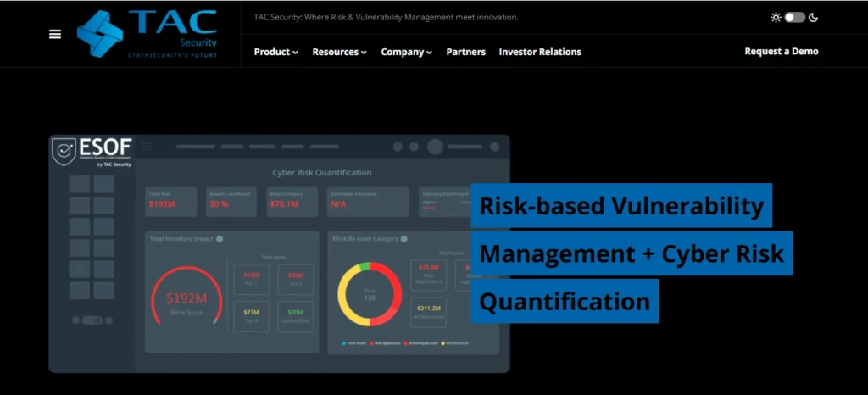Click the ESOF shield logo in dashboard
The image size is (868, 395).
(x=64, y=152)
